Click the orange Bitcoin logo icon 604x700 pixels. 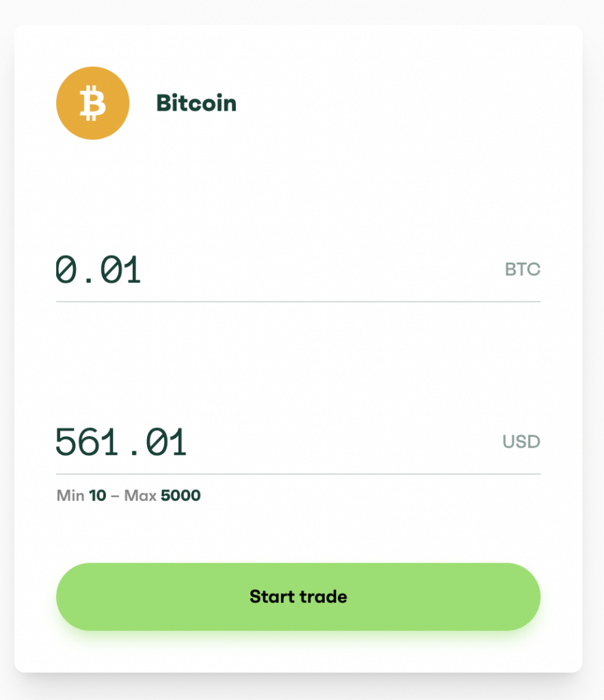click(92, 103)
